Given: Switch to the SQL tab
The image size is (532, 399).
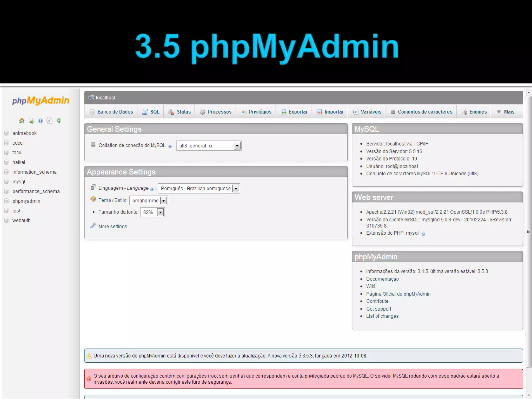Looking at the screenshot, I should [x=151, y=112].
